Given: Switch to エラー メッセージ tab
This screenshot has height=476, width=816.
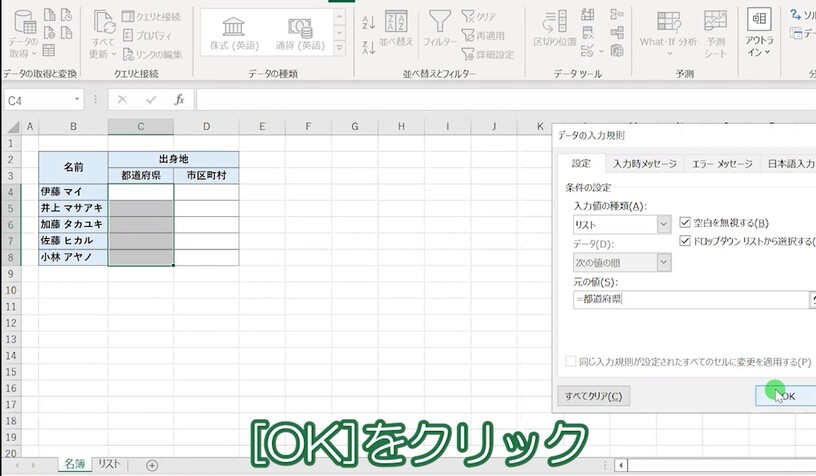Looking at the screenshot, I should [722, 164].
